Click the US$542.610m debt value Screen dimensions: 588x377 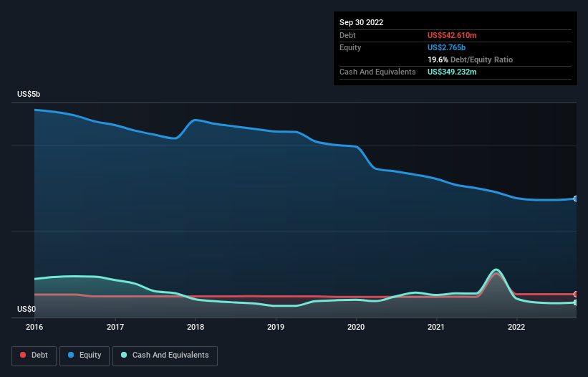452,35
